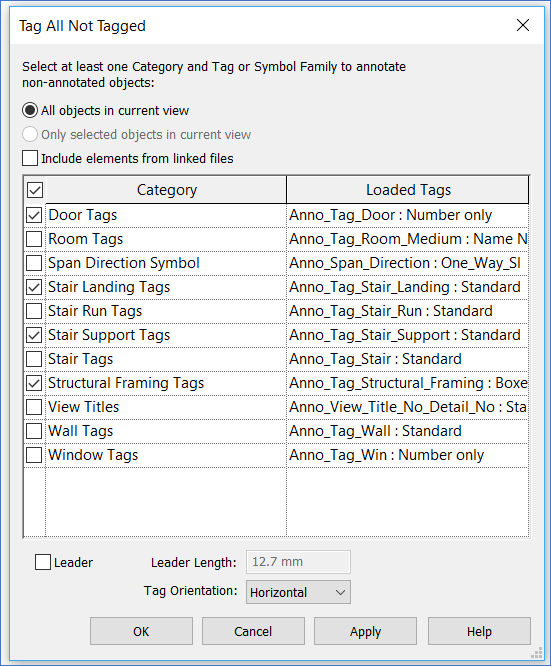Select the Structural Framing Tags row
This screenshot has width=551, height=666.
coord(166,383)
